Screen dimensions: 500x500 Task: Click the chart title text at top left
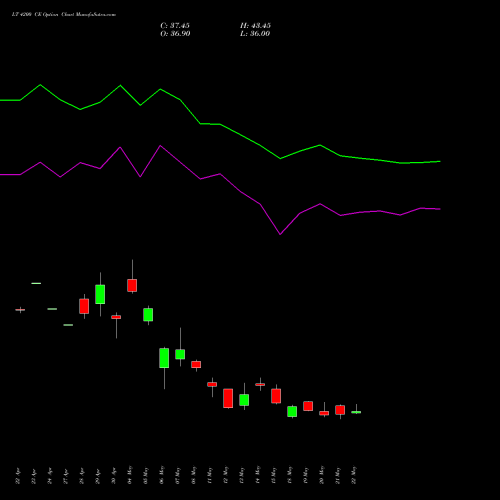64,15
